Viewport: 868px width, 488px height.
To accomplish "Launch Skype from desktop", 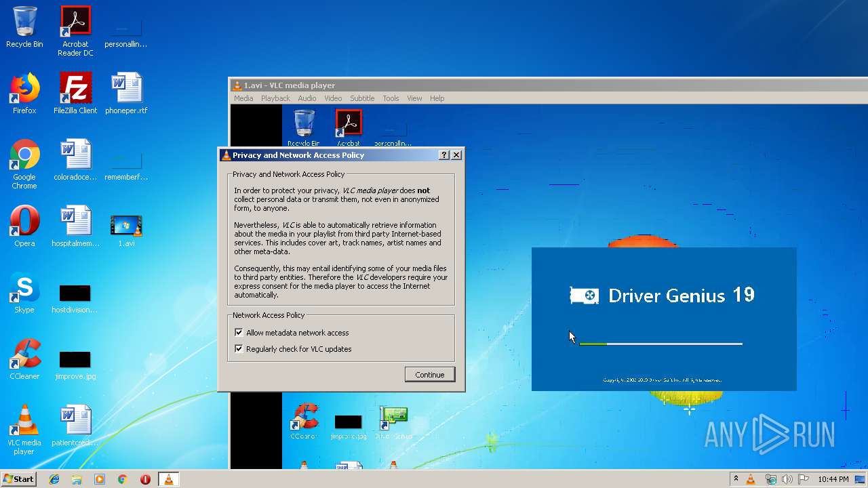I will click(x=24, y=293).
